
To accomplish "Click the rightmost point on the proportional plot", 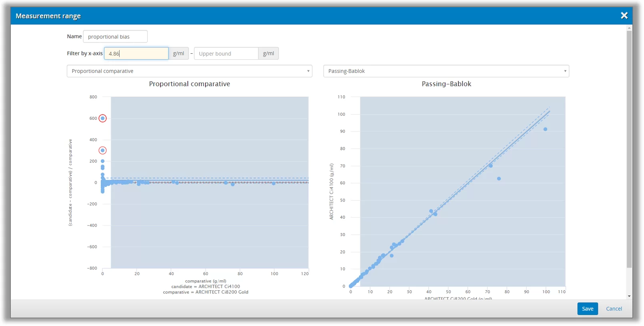I will click(x=274, y=183).
